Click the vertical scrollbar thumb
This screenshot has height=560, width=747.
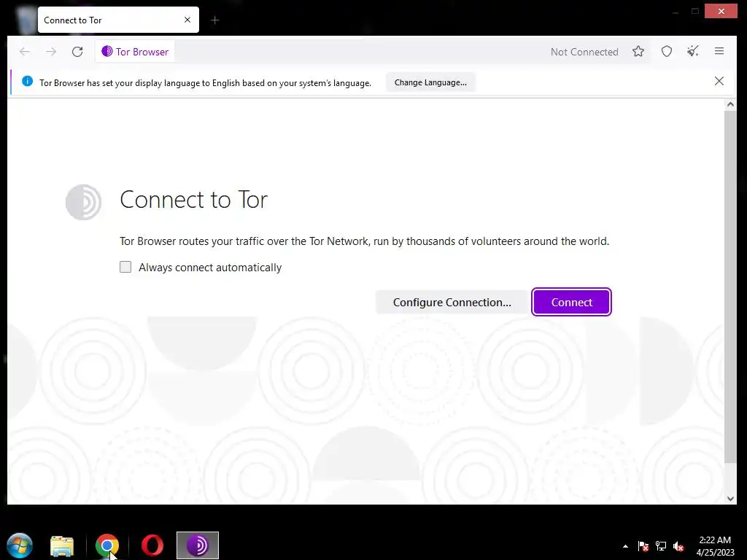(729, 287)
